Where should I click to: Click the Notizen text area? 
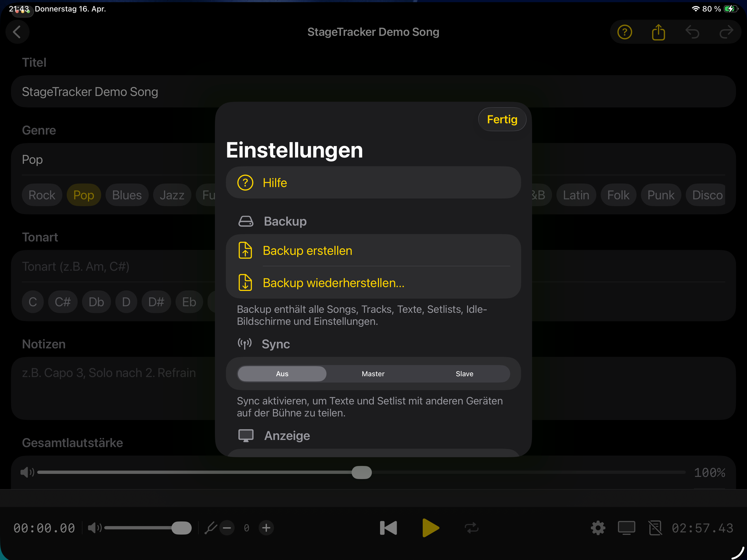point(113,389)
